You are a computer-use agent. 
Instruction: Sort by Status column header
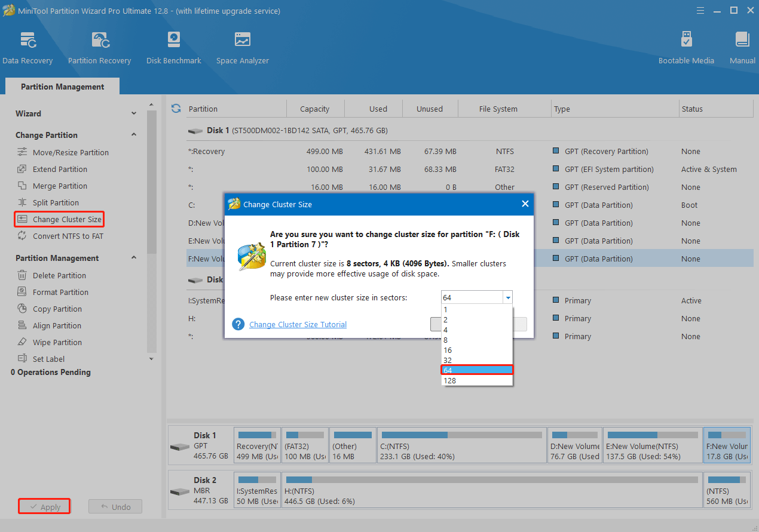tap(716, 109)
